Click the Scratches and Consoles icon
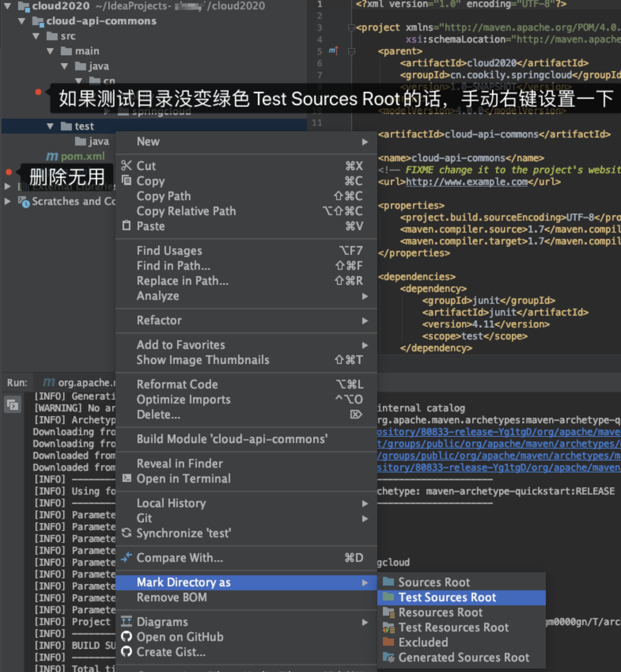This screenshot has width=621, height=672. [24, 201]
